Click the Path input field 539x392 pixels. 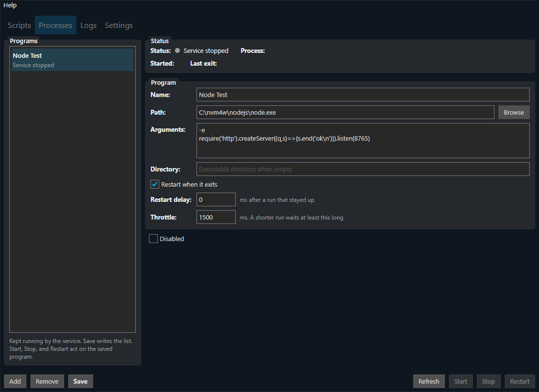click(x=345, y=113)
